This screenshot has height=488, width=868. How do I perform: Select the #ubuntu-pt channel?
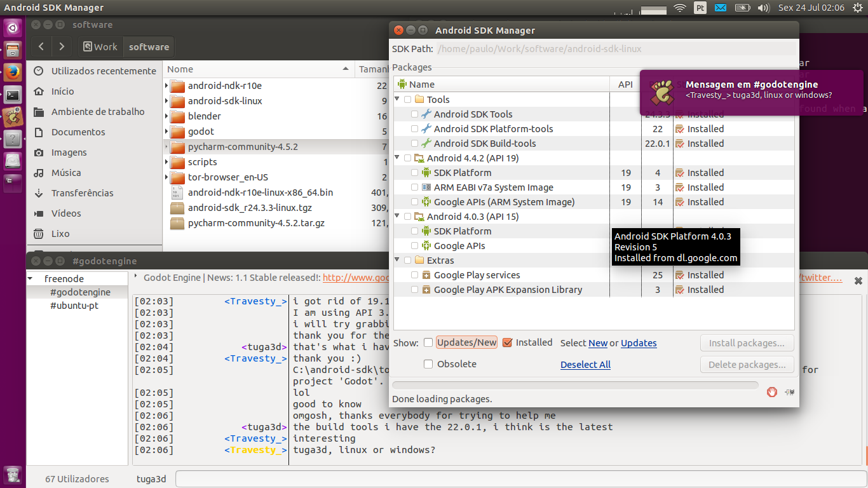pyautogui.click(x=74, y=306)
